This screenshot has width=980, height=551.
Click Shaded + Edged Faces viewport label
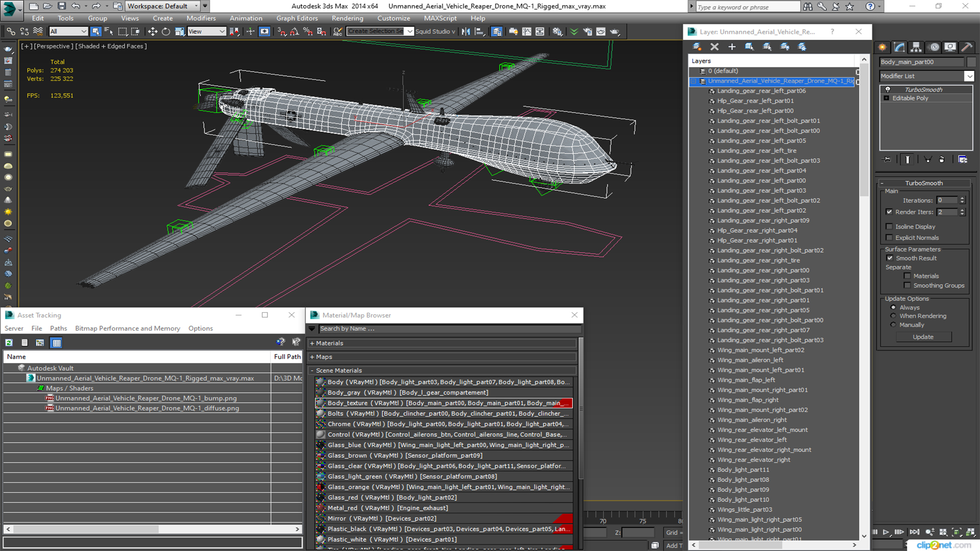coord(111,46)
